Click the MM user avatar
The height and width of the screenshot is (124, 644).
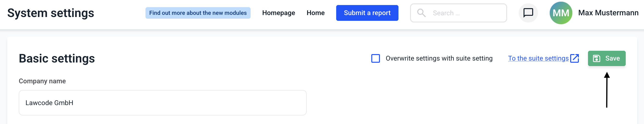(561, 13)
